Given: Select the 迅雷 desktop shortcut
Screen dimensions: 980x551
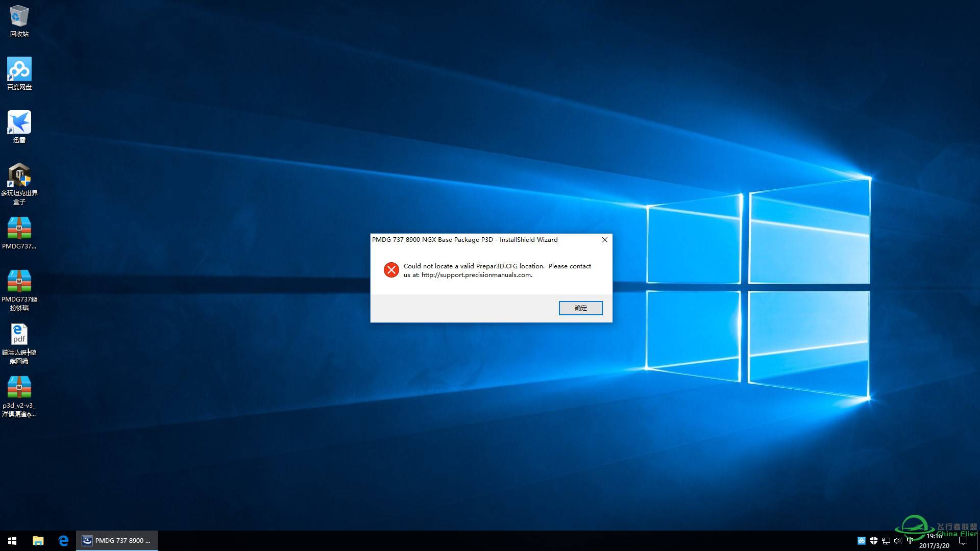Looking at the screenshot, I should [x=19, y=127].
